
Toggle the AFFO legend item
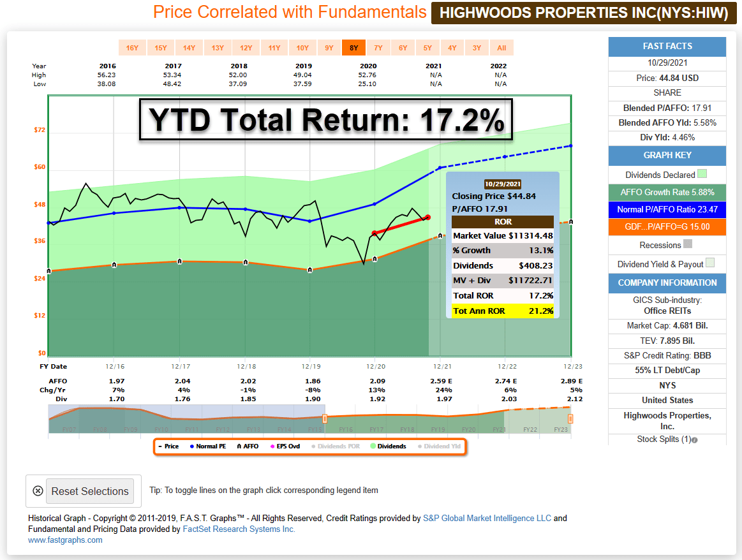[248, 446]
